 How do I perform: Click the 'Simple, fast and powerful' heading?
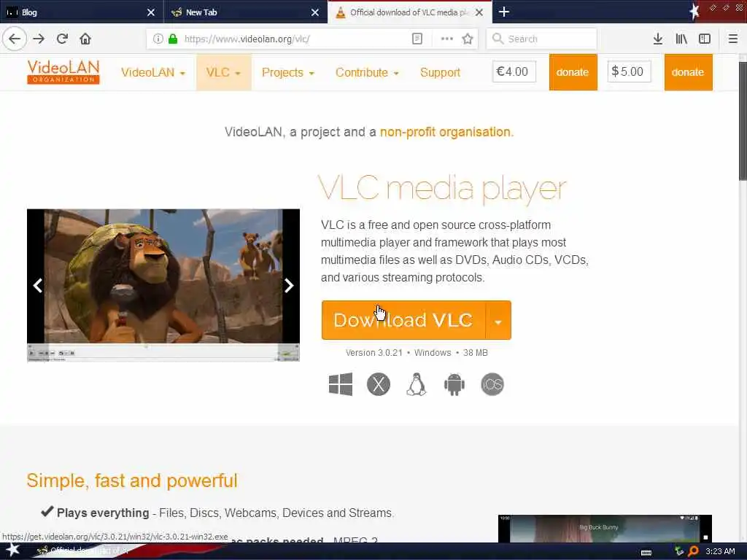click(132, 481)
